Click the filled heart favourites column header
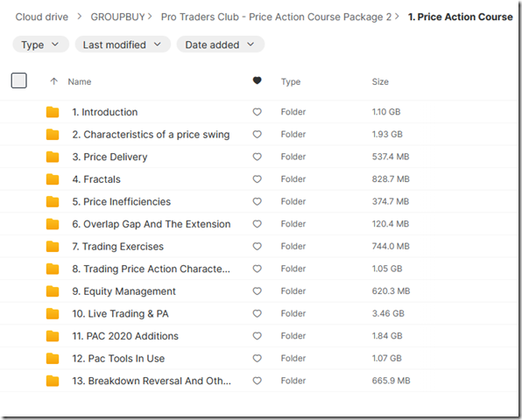Viewport: 522px width, 420px height. (257, 80)
